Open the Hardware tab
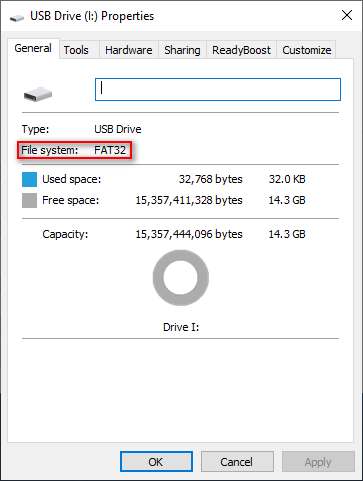Viewport: 363px width, 481px height. coord(129,50)
